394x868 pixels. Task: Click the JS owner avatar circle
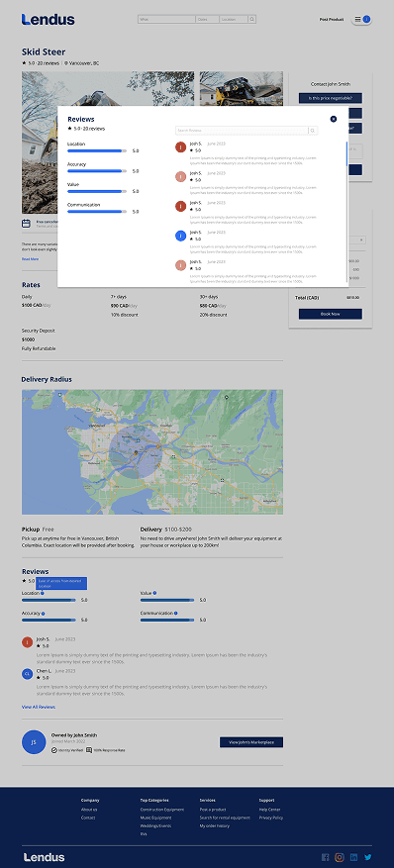click(x=34, y=741)
